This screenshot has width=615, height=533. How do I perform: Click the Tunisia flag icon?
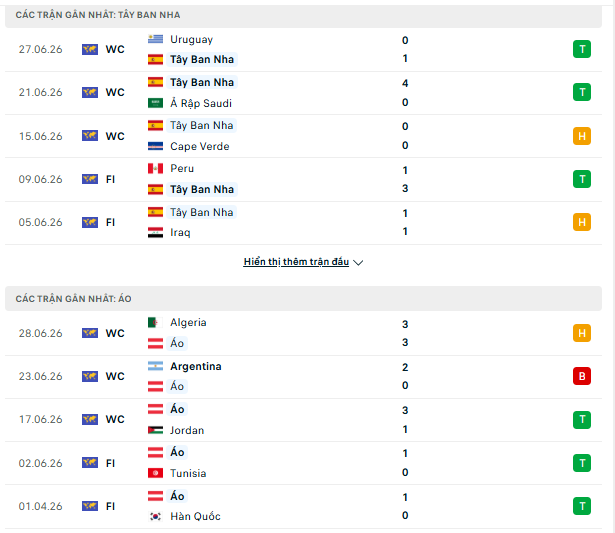pos(155,473)
